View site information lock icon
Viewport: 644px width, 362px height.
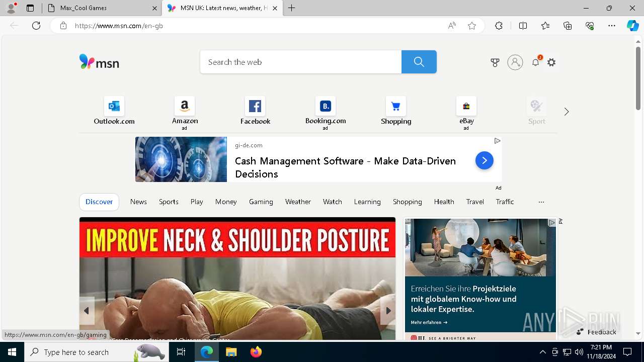[63, 26]
